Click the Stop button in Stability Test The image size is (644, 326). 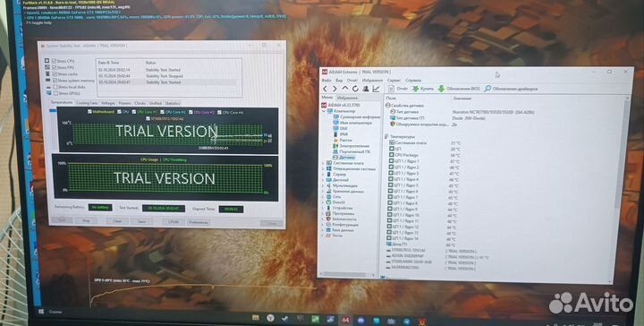[86, 220]
